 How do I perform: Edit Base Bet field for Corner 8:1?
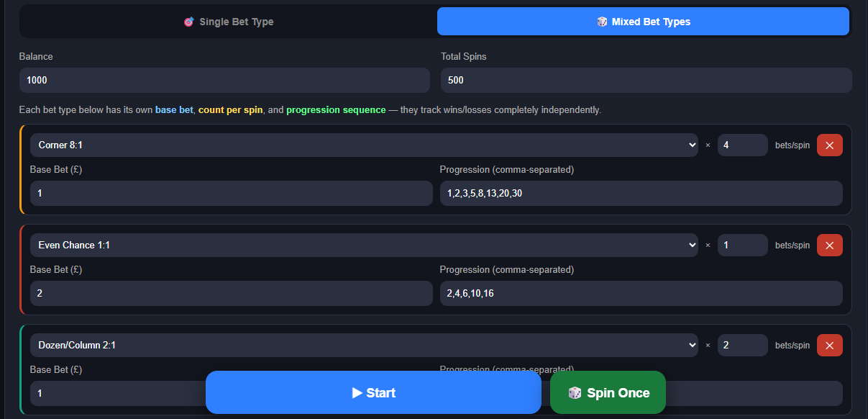pos(231,193)
